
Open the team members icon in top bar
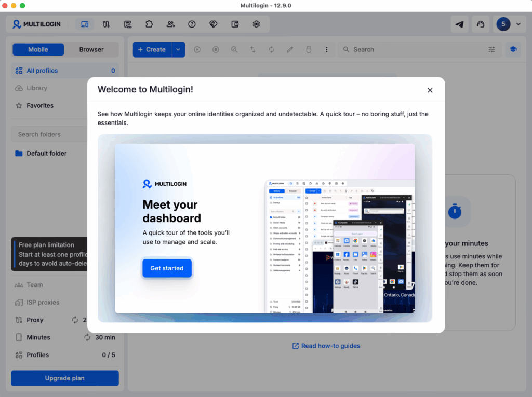coord(170,24)
